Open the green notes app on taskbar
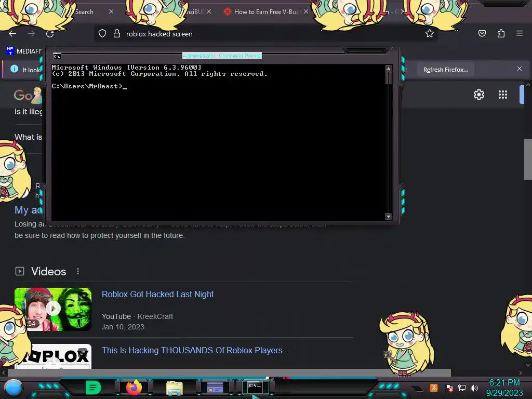This screenshot has width=532, height=399. tap(94, 388)
